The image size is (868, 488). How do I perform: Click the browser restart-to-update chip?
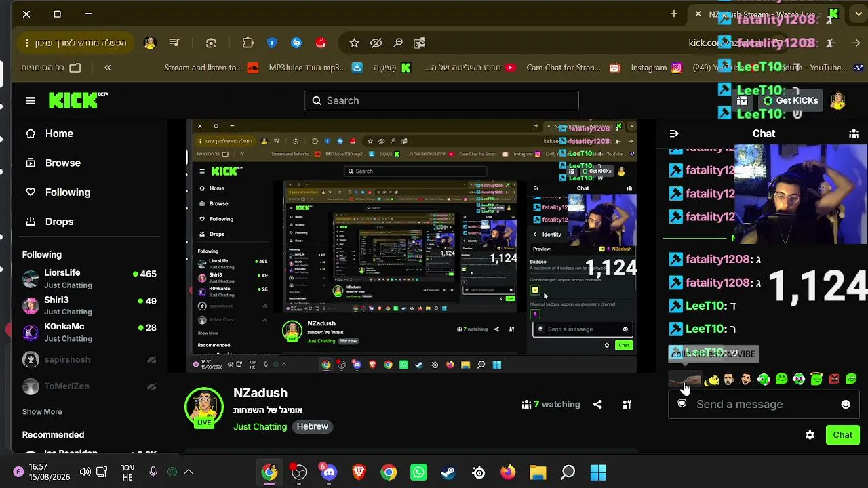click(75, 43)
